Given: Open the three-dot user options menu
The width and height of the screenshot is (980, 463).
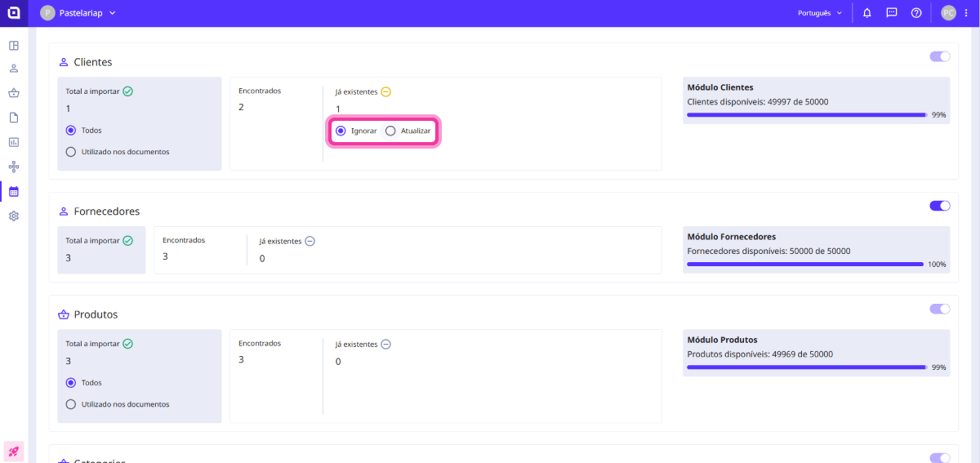Looking at the screenshot, I should click(x=966, y=13).
